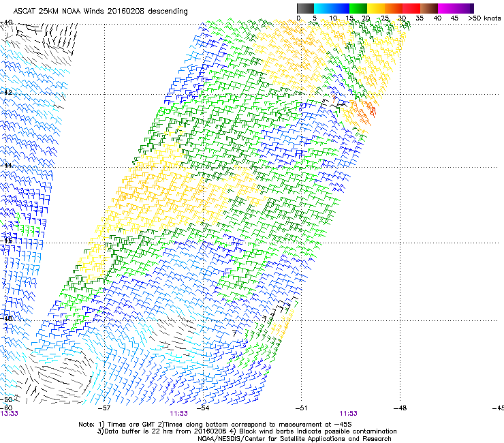Click the -51 longitude axis label
504x443 pixels.
click(x=301, y=408)
